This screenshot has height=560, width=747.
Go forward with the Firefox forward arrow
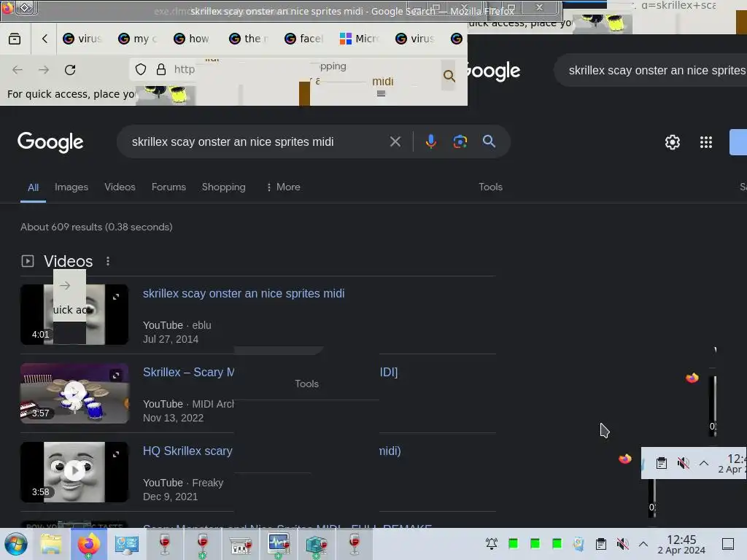(44, 70)
